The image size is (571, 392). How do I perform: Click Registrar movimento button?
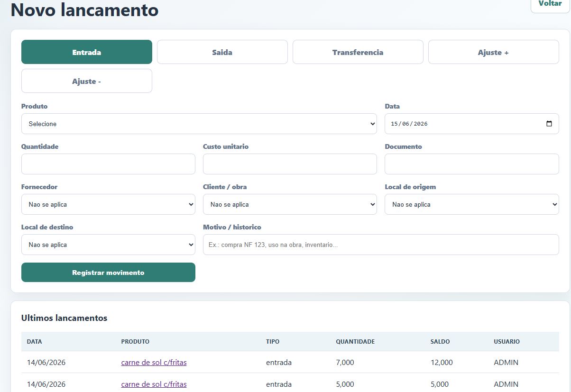pos(108,273)
